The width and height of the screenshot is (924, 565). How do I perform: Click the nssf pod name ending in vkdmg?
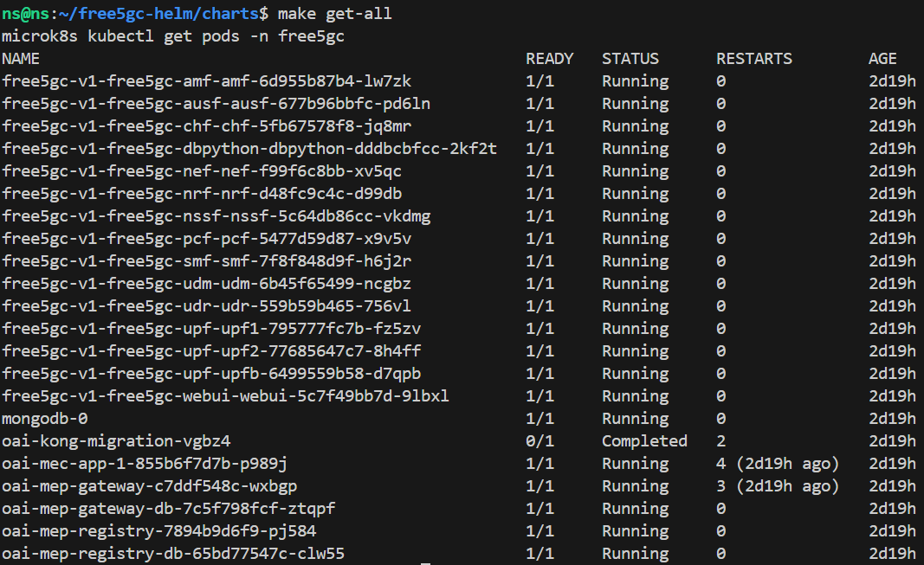[216, 216]
